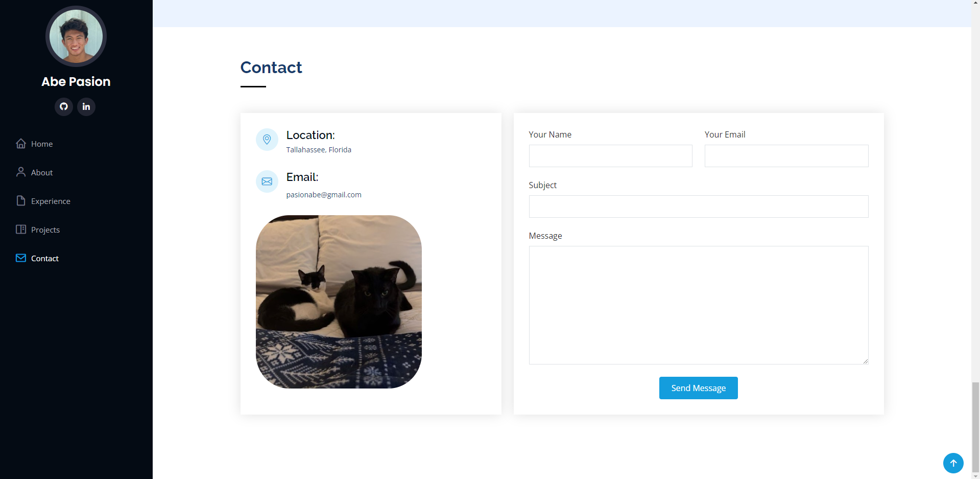
Task: Click the page vertical scrollbar thumb
Action: pos(975,427)
